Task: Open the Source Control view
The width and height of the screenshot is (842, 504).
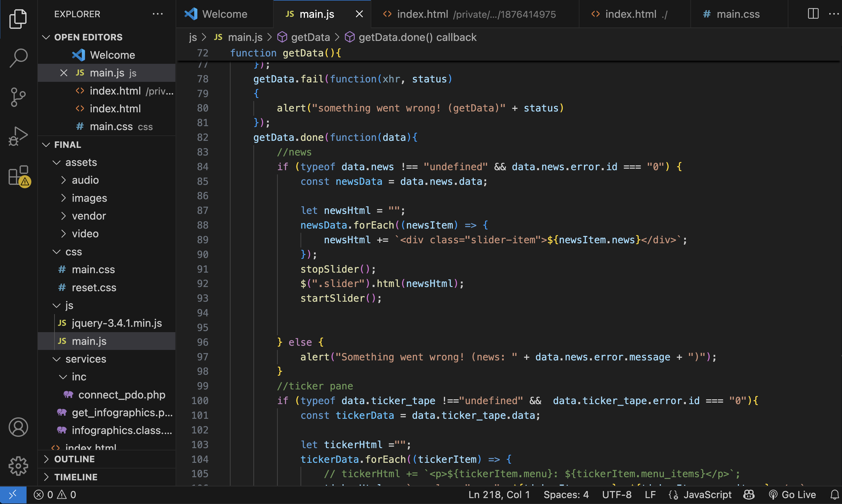Action: (18, 97)
